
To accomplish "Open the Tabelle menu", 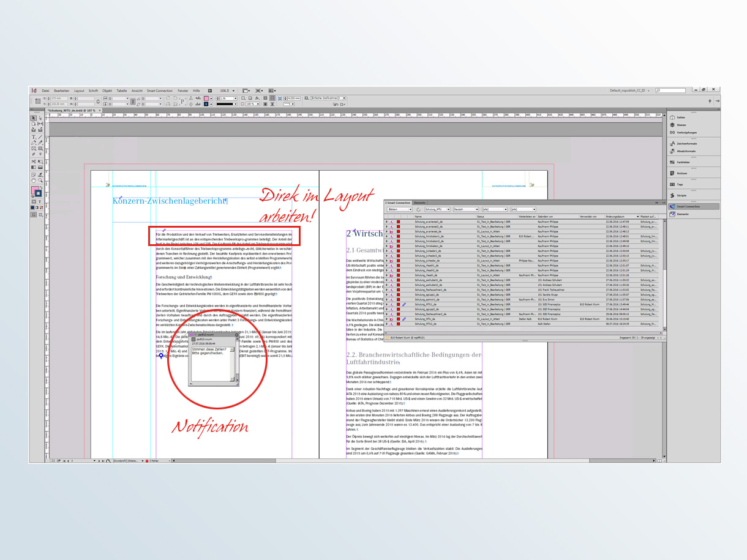I will [122, 91].
